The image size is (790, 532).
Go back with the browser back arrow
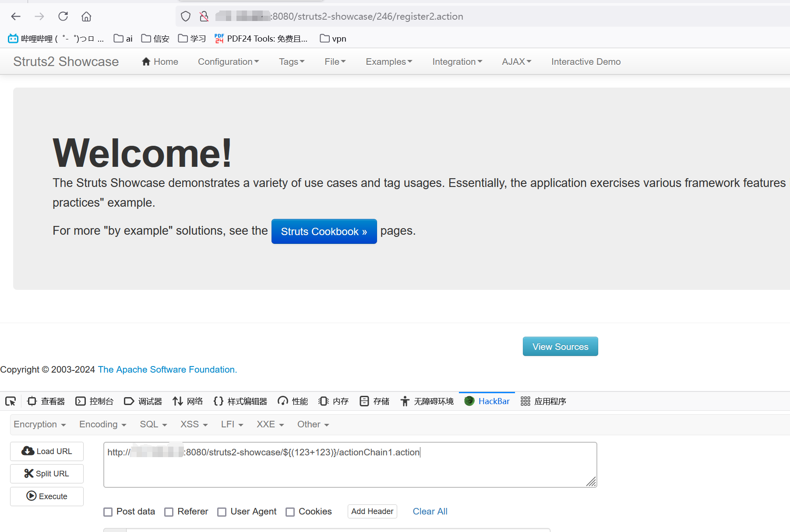[16, 17]
